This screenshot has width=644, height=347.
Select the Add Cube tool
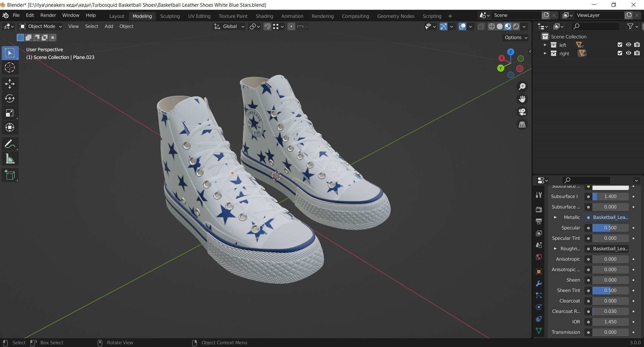pos(10,175)
